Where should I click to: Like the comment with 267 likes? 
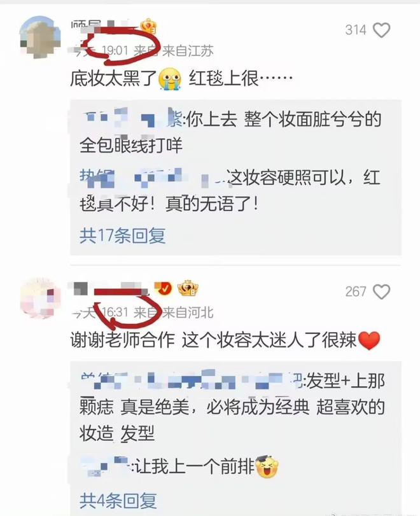381,291
